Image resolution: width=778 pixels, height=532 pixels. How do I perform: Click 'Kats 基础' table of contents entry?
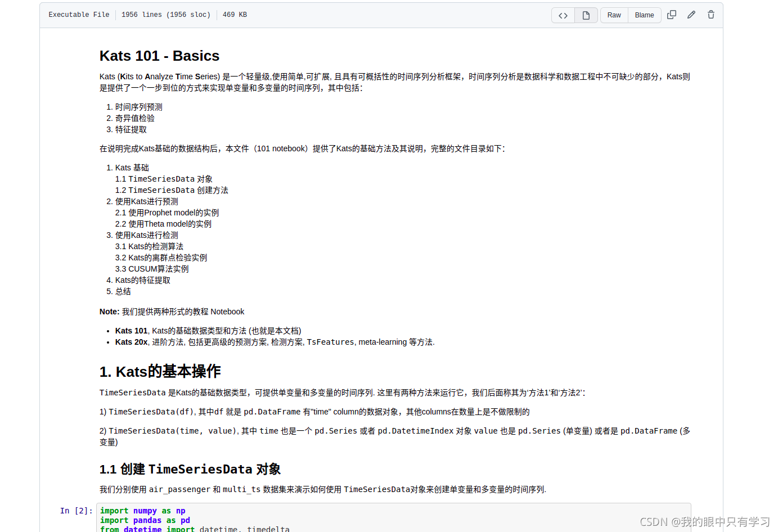[132, 168]
